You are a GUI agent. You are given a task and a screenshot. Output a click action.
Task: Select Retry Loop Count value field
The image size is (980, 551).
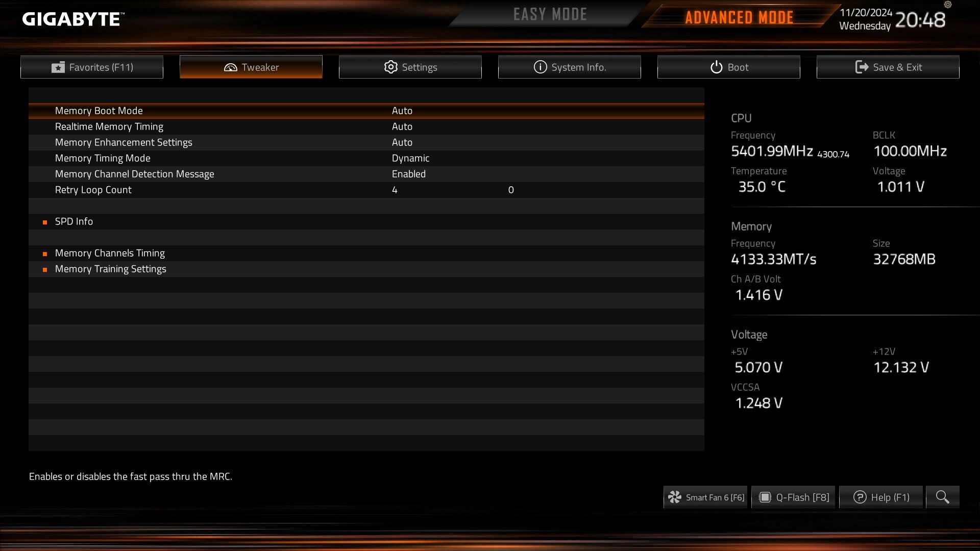pyautogui.click(x=395, y=190)
